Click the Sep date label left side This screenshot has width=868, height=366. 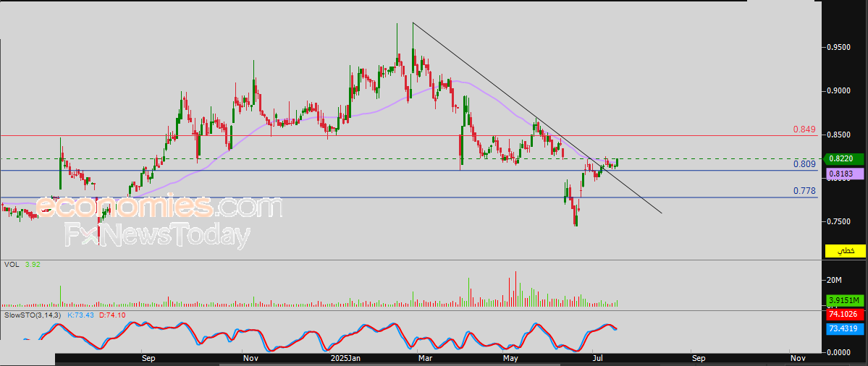(148, 358)
